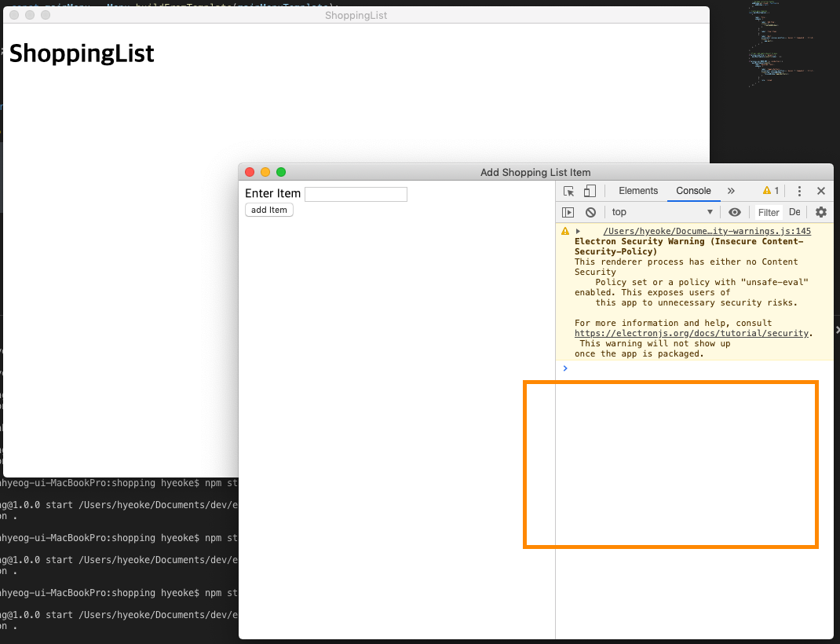The image size is (840, 644).
Task: Switch to the Elements tab
Action: [638, 191]
